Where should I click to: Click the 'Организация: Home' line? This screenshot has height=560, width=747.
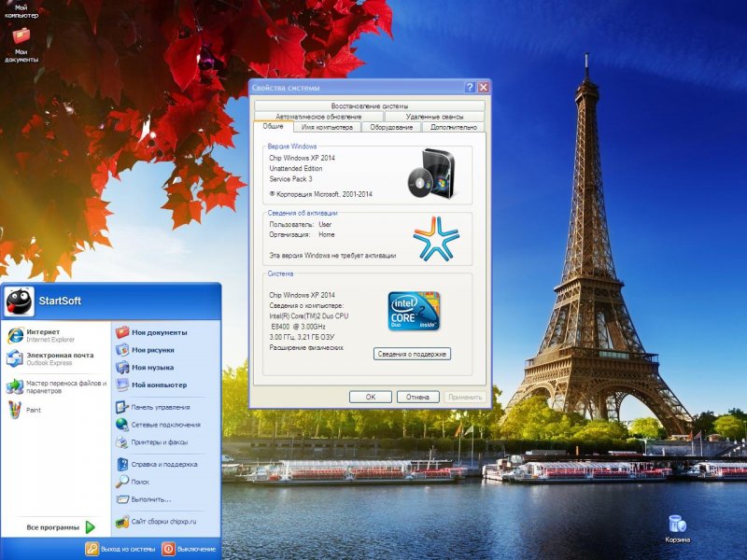pos(302,235)
